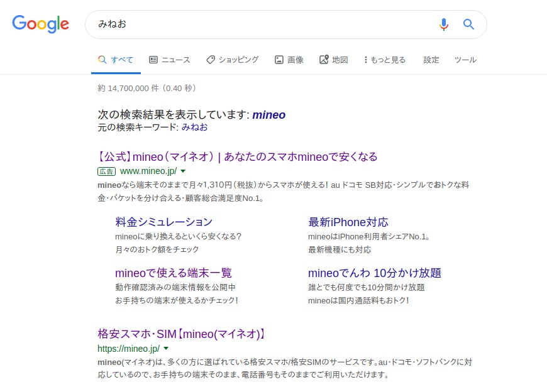Click the organic snippet starting mineo(マイネオ)は
The image size is (547, 392).
pyautogui.click(x=285, y=368)
